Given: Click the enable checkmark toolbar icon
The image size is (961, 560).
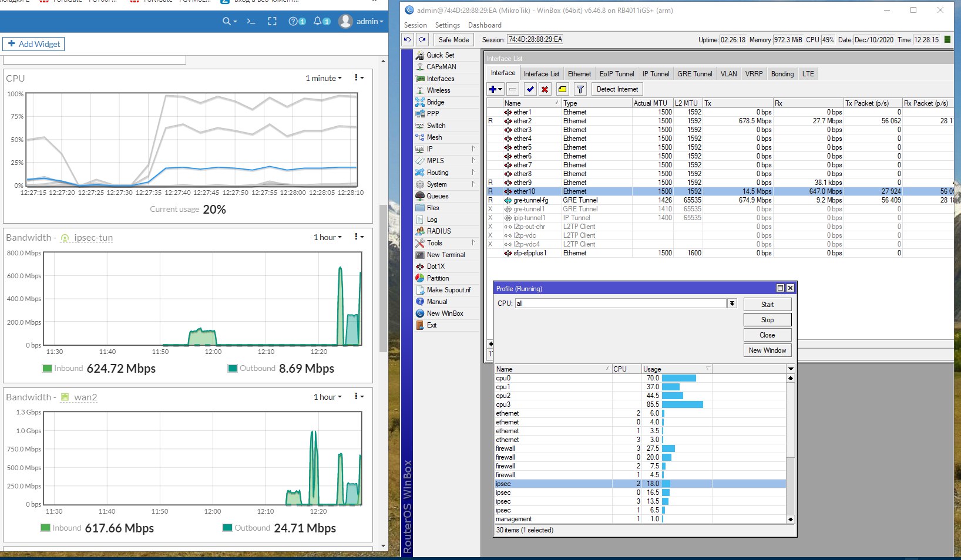Looking at the screenshot, I should [530, 89].
